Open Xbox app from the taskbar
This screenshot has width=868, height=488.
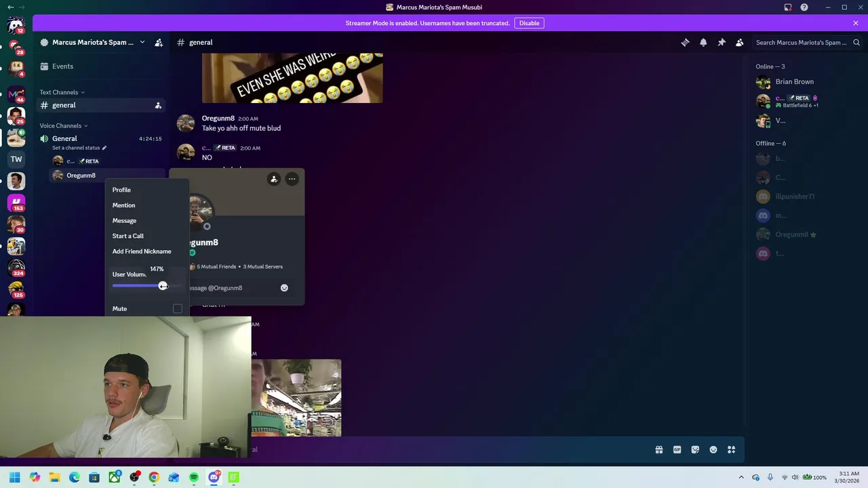coord(114,477)
